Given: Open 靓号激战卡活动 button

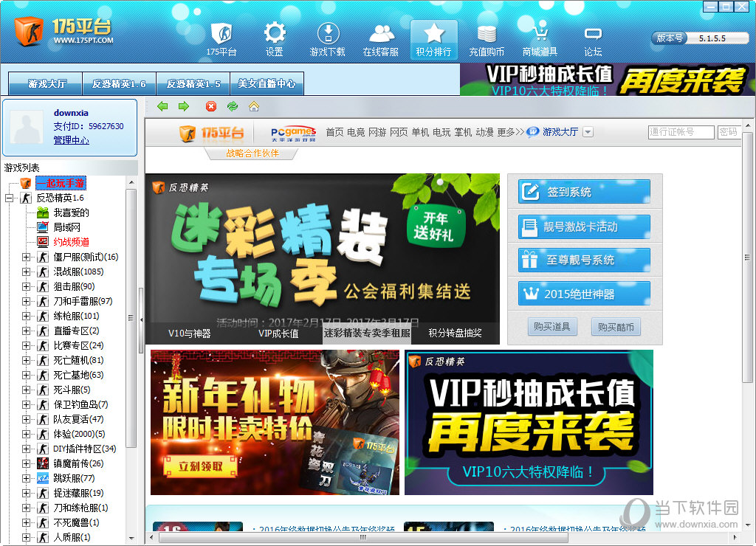Looking at the screenshot, I should (585, 227).
